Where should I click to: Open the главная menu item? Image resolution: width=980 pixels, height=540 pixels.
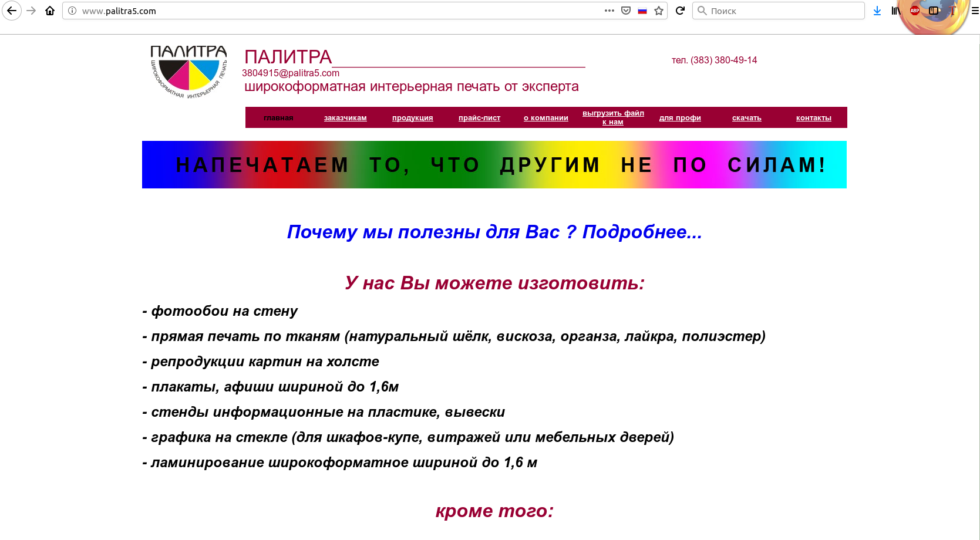pos(278,117)
